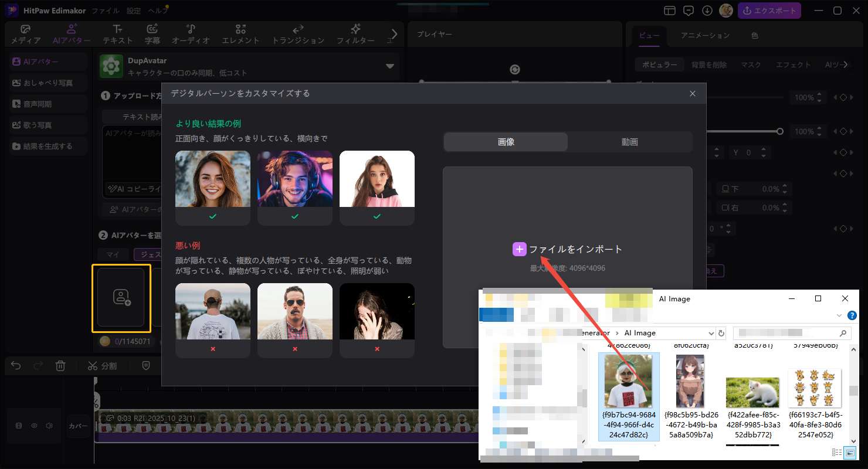Select the white kitten image thumbnail
Image resolution: width=868 pixels, height=469 pixels.
752,392
